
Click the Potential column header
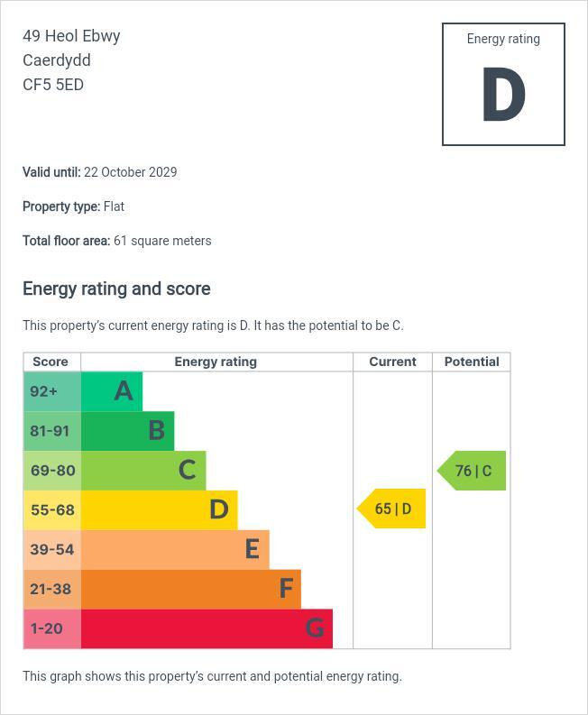[x=472, y=362]
